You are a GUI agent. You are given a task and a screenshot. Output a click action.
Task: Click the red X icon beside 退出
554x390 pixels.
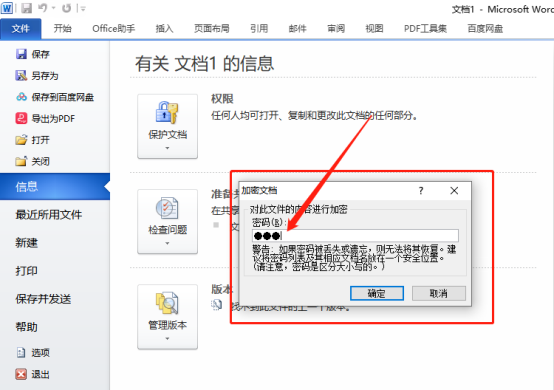point(21,374)
